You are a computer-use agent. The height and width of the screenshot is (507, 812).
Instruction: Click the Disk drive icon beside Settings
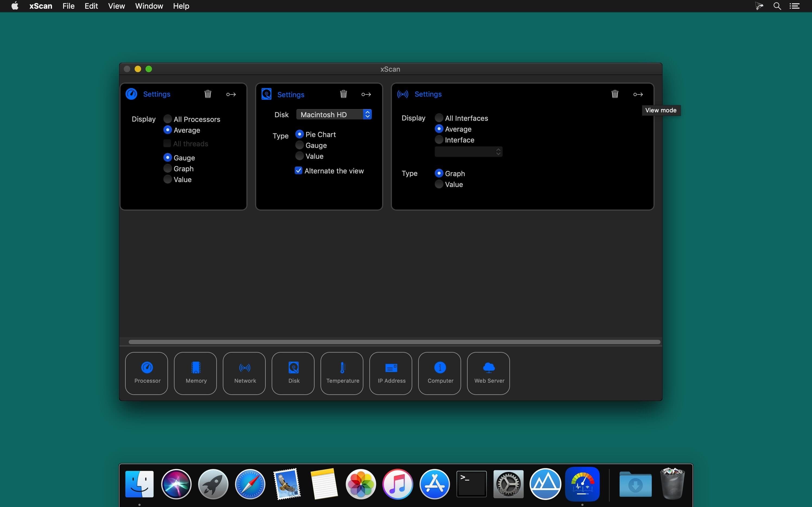point(267,94)
